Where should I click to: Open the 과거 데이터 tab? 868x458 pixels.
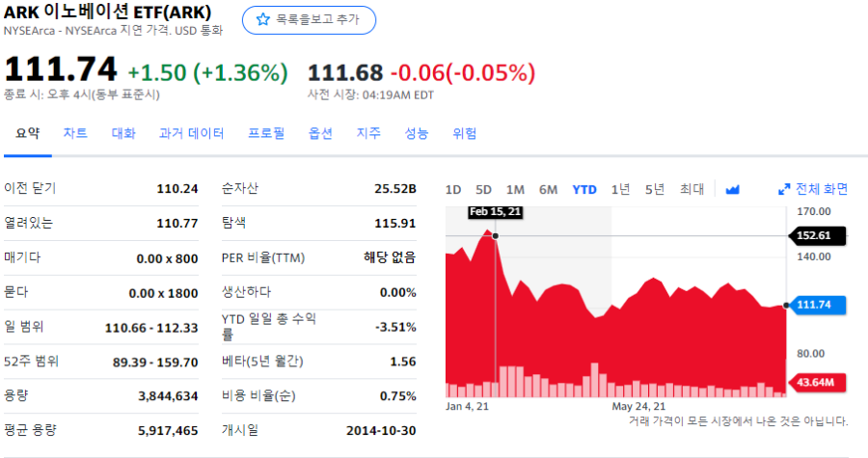[x=192, y=133]
